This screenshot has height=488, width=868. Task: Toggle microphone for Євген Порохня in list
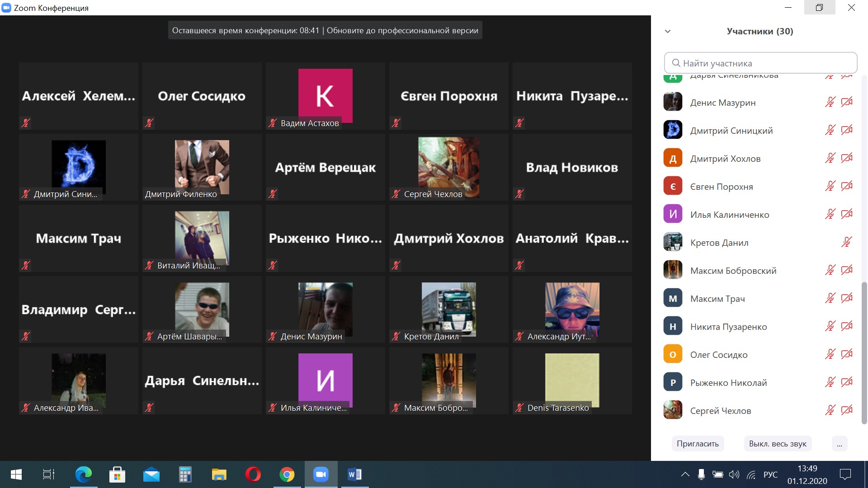click(830, 186)
